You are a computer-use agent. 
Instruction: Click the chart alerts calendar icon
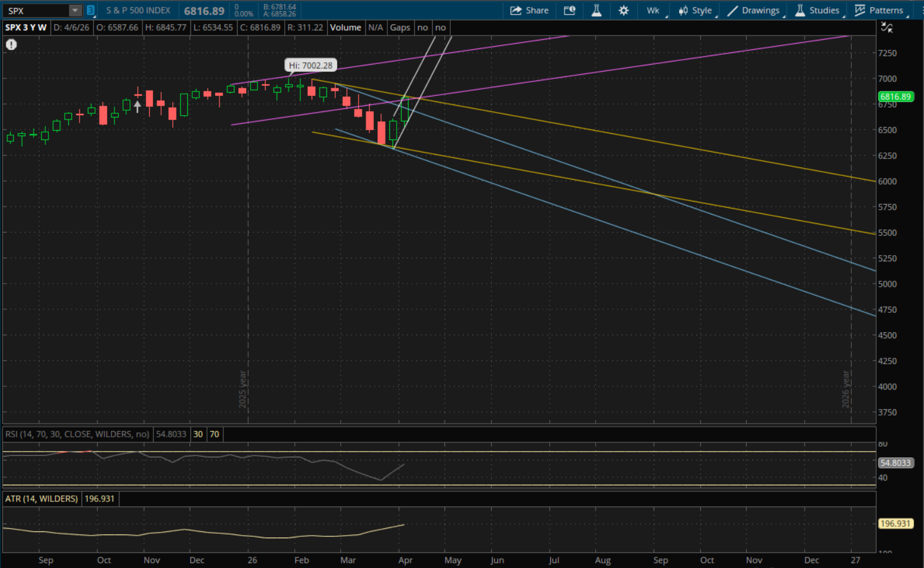point(569,10)
